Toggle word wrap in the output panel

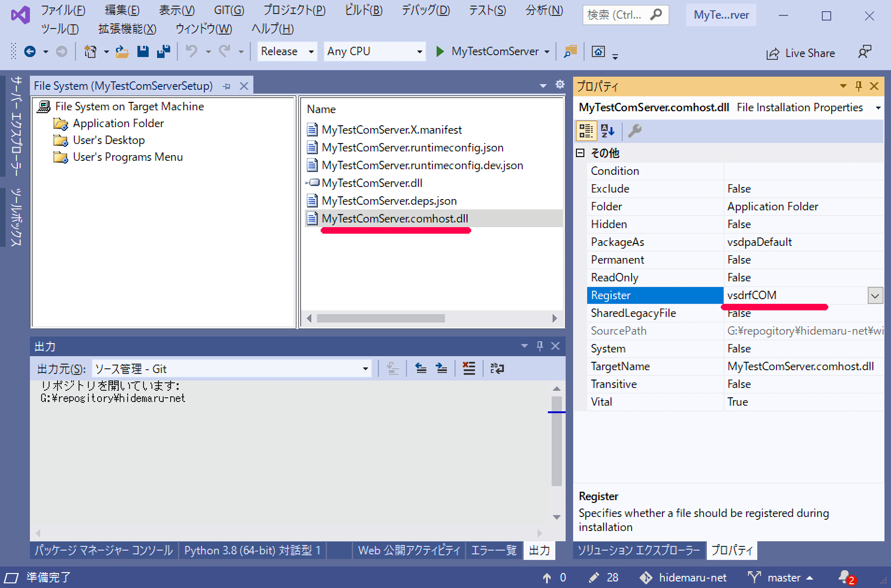(497, 369)
